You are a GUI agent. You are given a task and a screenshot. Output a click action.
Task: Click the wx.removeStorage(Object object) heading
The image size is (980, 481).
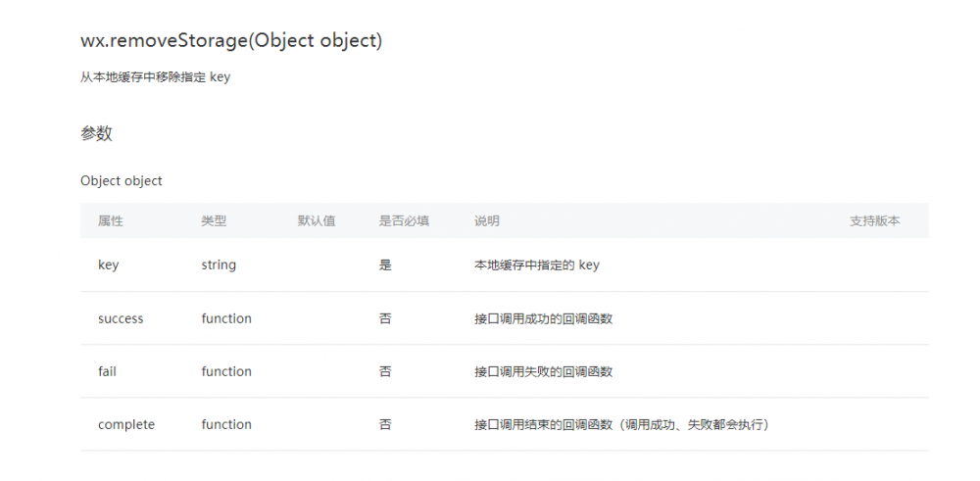click(231, 40)
